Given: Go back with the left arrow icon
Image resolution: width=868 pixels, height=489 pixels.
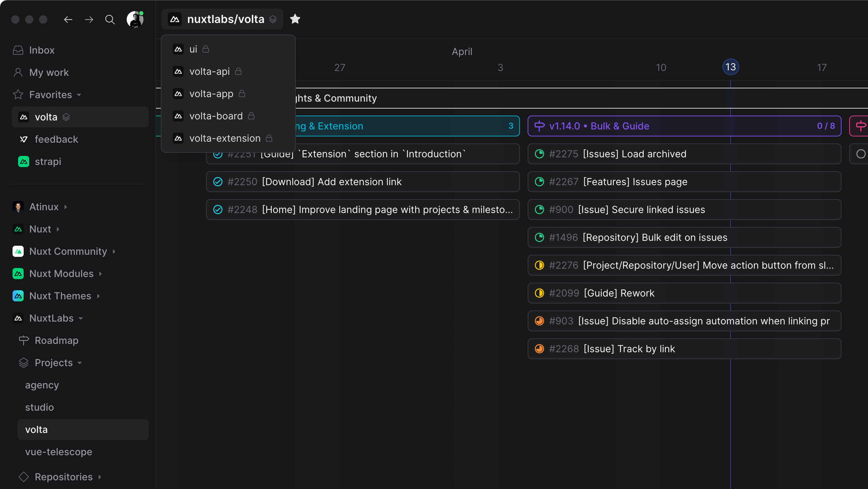Looking at the screenshot, I should [68, 19].
